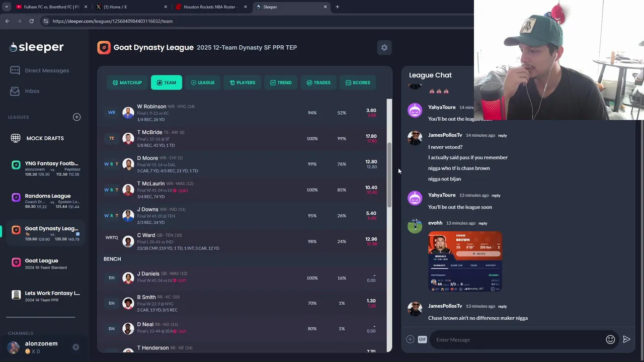
Task: Reply to evohh's message
Action: click(x=482, y=223)
